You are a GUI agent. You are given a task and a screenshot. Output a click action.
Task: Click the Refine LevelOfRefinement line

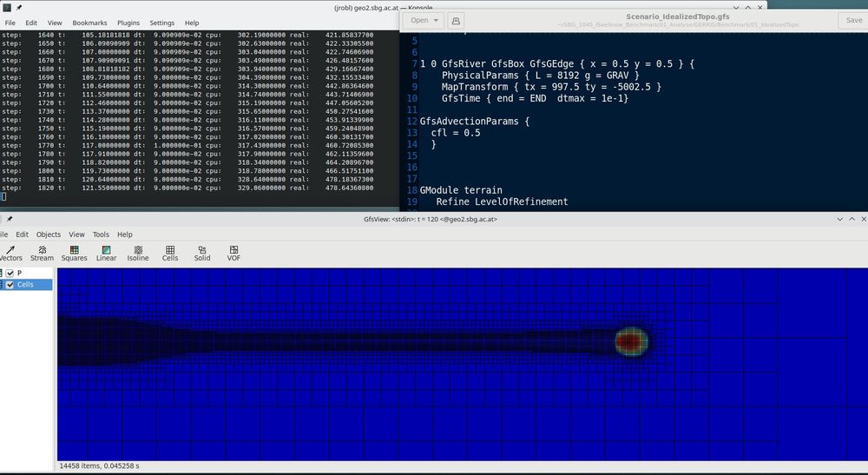[x=502, y=201]
